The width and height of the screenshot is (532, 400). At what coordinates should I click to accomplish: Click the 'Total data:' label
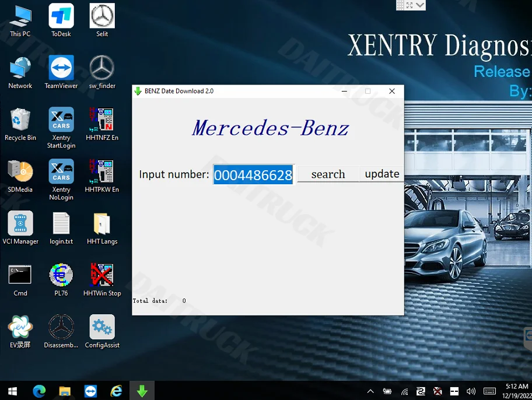150,301
